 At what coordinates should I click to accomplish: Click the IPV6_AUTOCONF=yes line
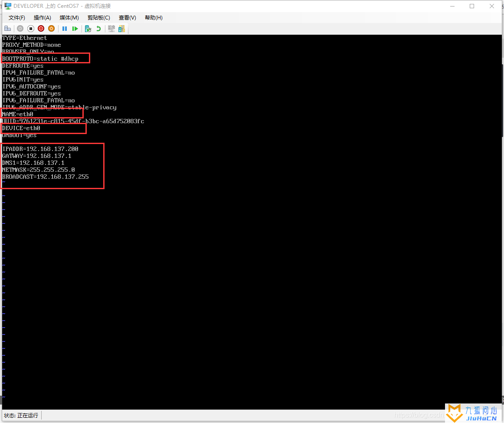(32, 86)
